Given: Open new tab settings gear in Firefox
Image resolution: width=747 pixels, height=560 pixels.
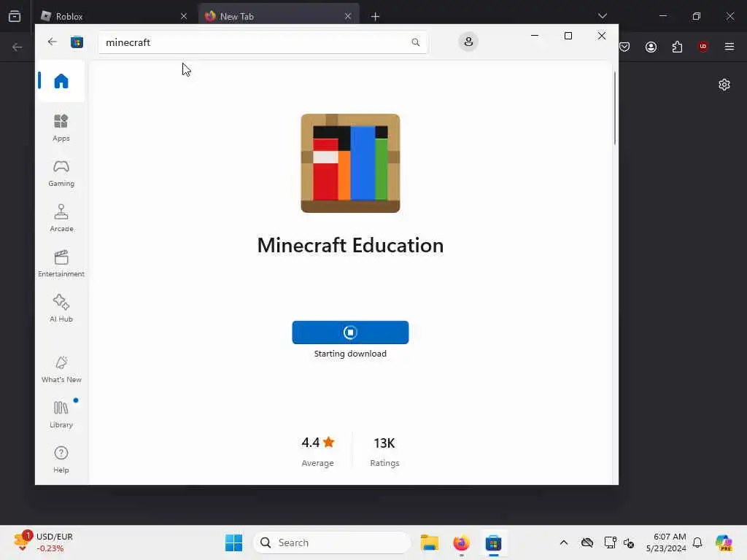Looking at the screenshot, I should (724, 85).
